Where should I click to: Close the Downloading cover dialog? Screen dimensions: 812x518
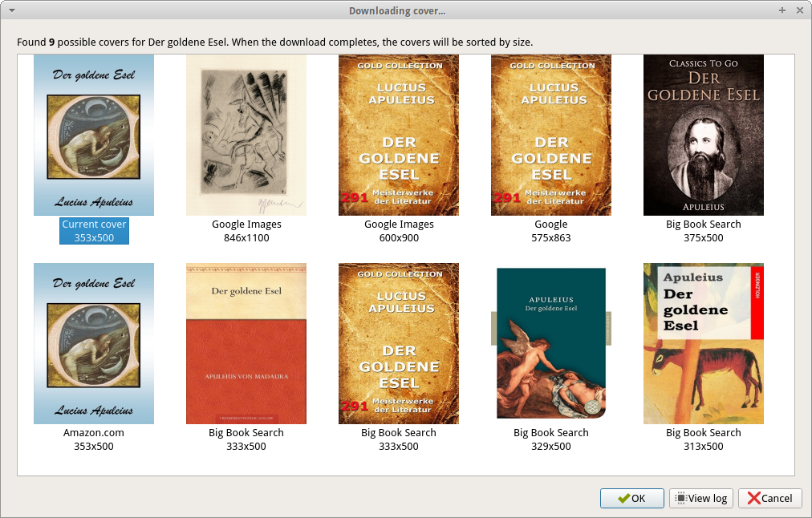click(x=800, y=10)
